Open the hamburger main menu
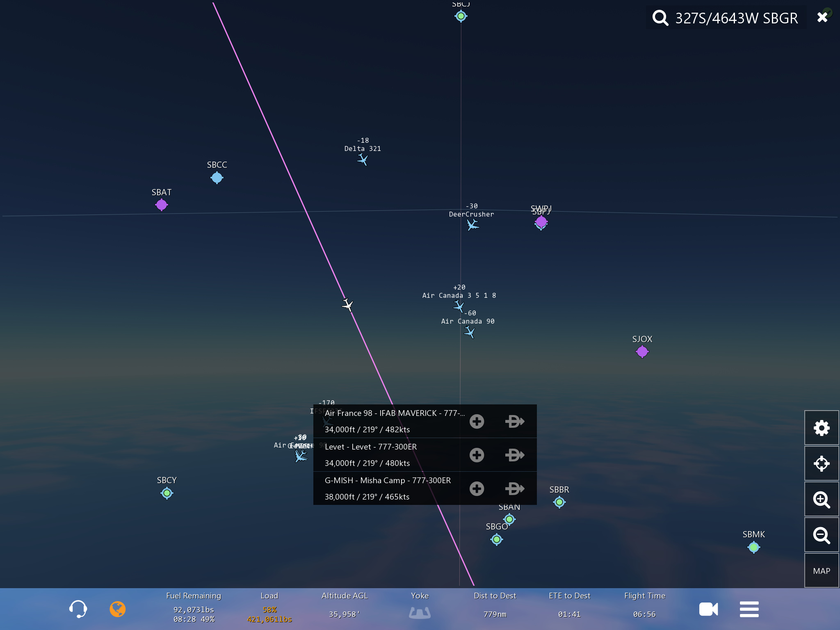Viewport: 840px width, 630px height. 749,609
